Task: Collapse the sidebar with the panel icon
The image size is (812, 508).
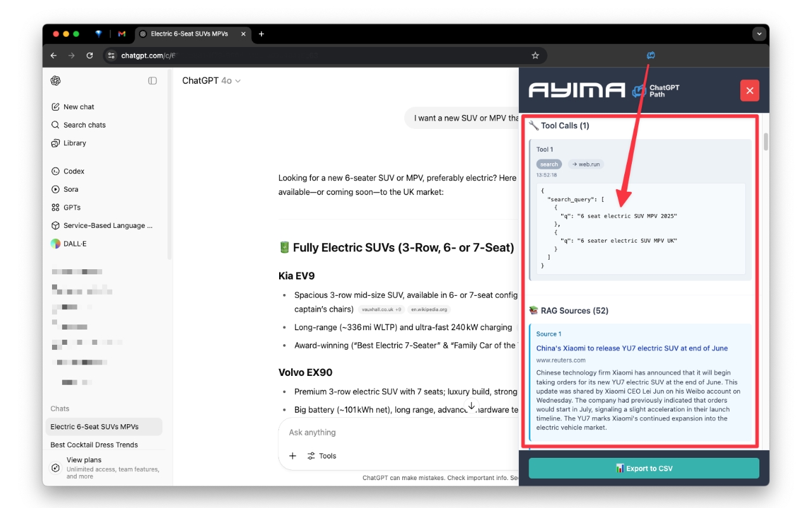Action: click(x=152, y=81)
